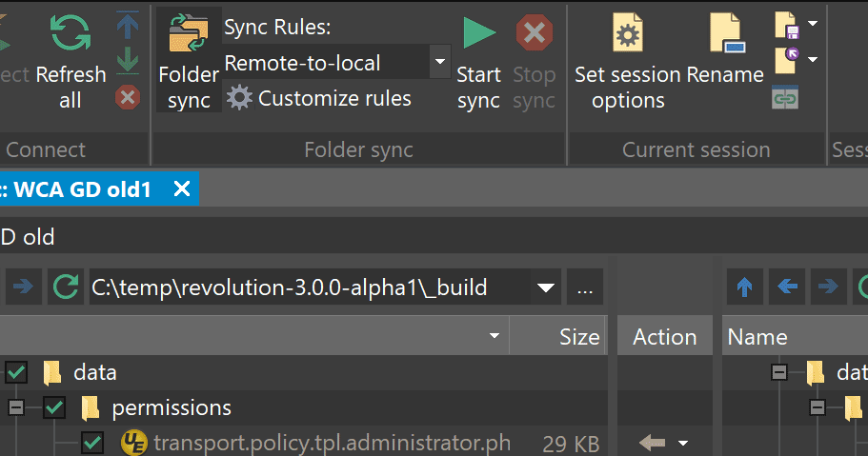868x456 pixels.
Task: Open the Sync Rules Remote-to-local dropdown
Action: [439, 63]
